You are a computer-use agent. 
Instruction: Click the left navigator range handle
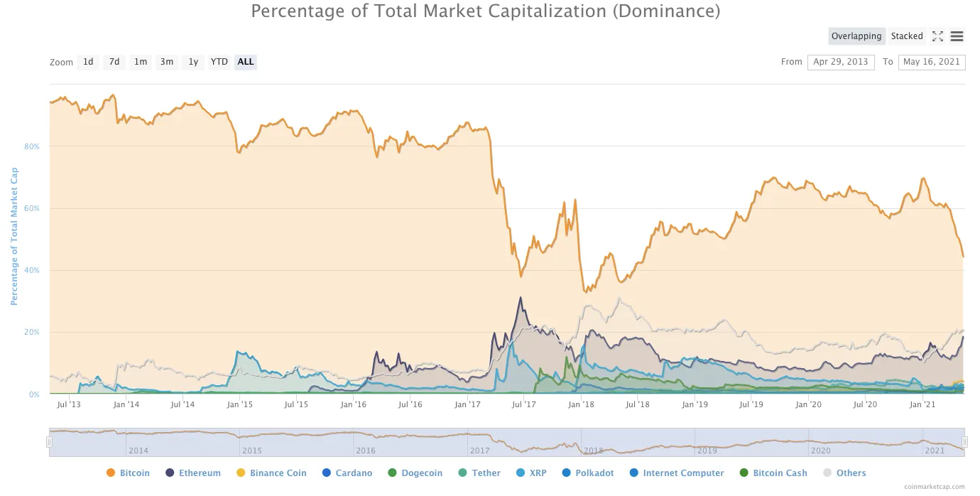(x=50, y=442)
